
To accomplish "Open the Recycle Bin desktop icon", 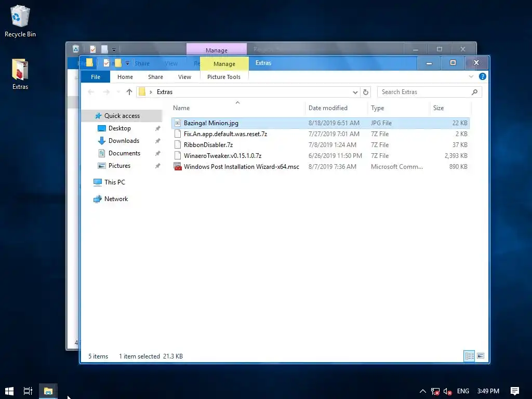I will tap(20, 21).
